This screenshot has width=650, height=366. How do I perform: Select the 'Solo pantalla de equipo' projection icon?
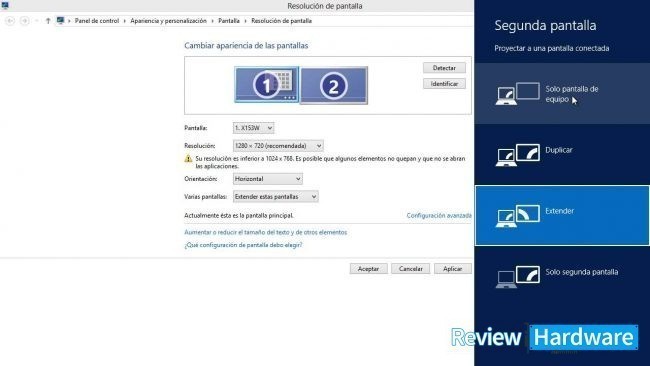coord(518,94)
